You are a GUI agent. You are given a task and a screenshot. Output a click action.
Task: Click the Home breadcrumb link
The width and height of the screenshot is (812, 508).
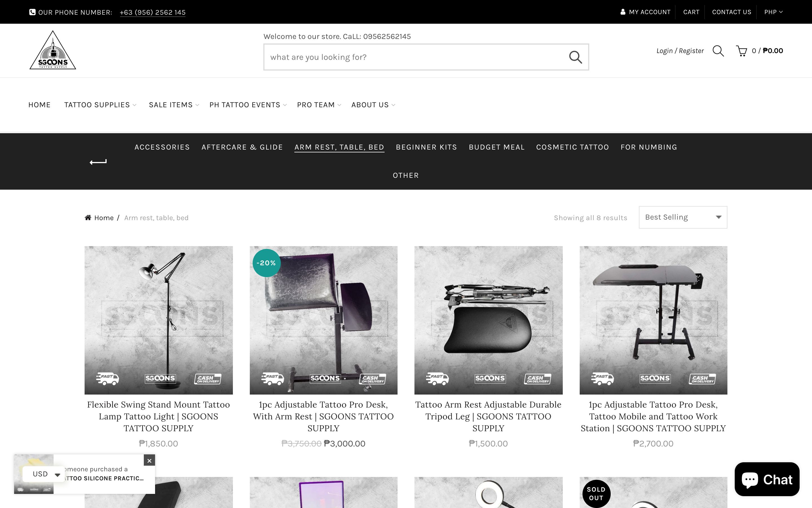click(104, 218)
